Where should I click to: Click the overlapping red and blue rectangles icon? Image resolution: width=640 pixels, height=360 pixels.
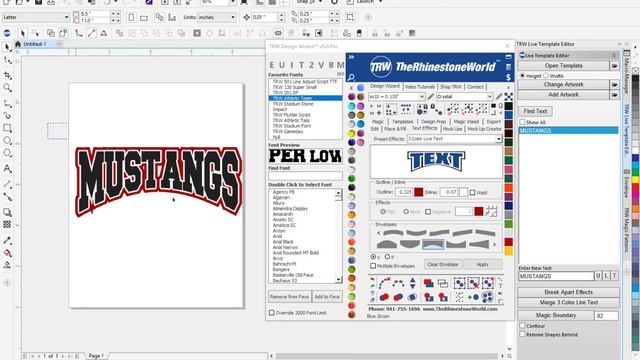pos(429,283)
